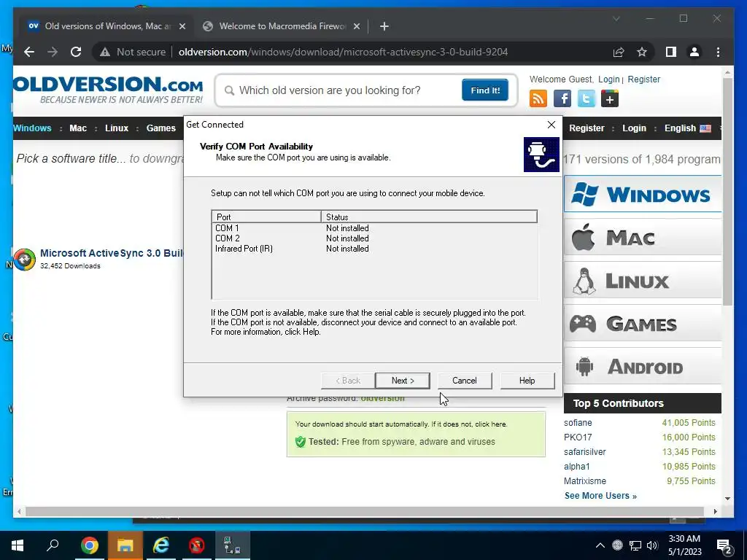Select the Android category banner
The height and width of the screenshot is (560, 747).
[643, 367]
